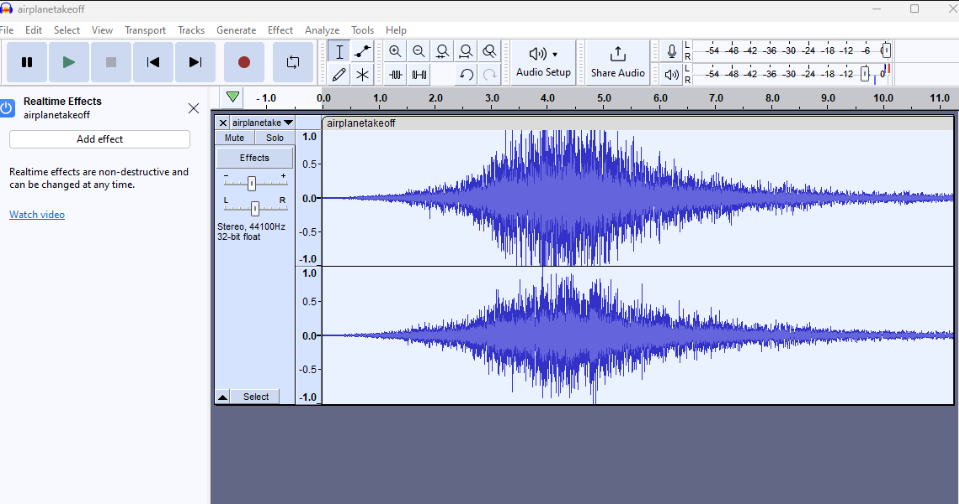Click the microphone record meter icon
The image size is (959, 504).
[671, 51]
